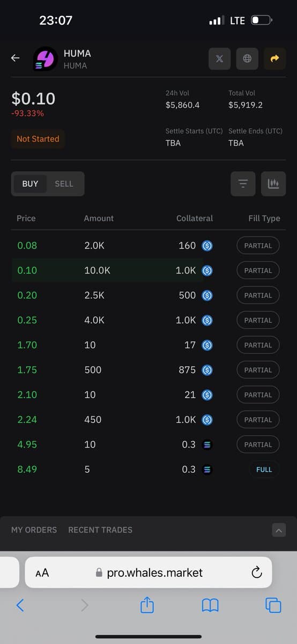
Task: Tap USDC coin icon in 2.24 row
Action: [207, 420]
